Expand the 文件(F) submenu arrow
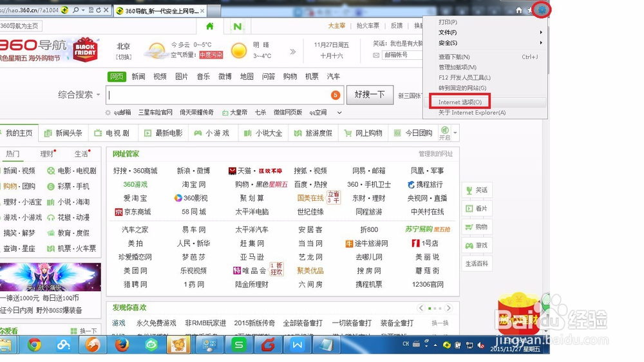Screen dimensions: 644x362 541,32
